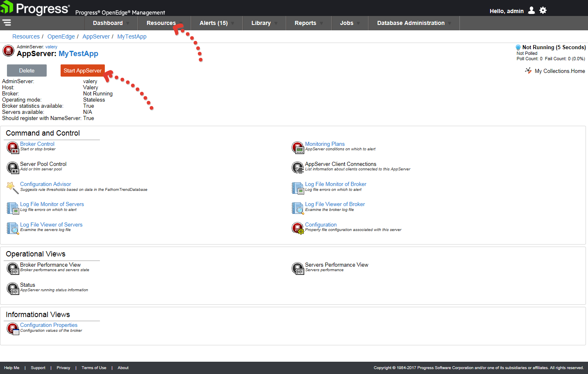Click the AppServer stopped status icon beside MyTestApp
588x374 pixels.
point(8,51)
